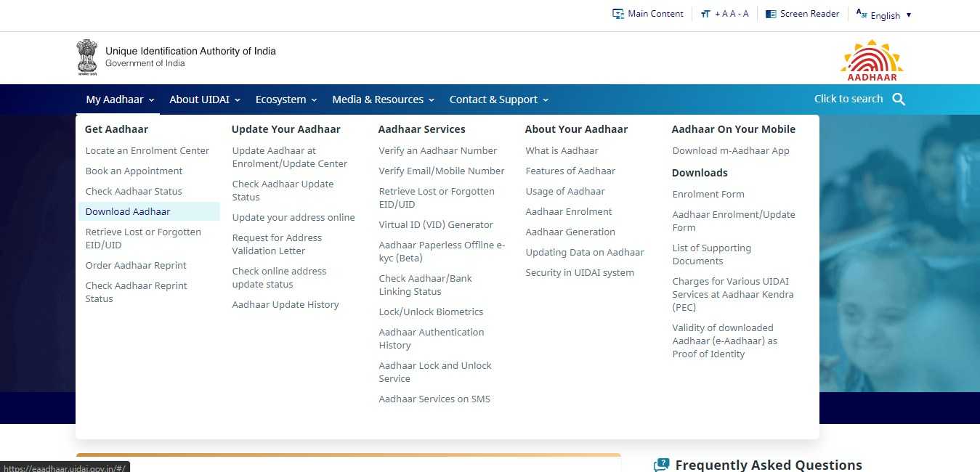Click Verify an Aadhaar Number

(438, 150)
